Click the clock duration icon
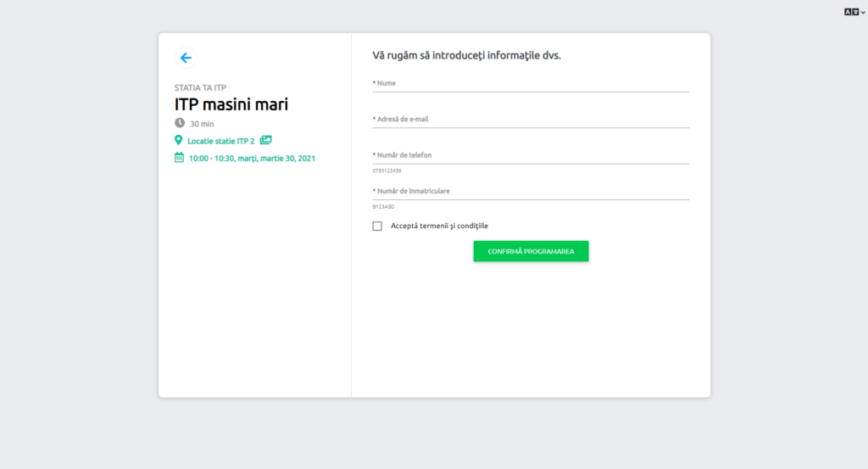This screenshot has height=469, width=868. [x=180, y=123]
